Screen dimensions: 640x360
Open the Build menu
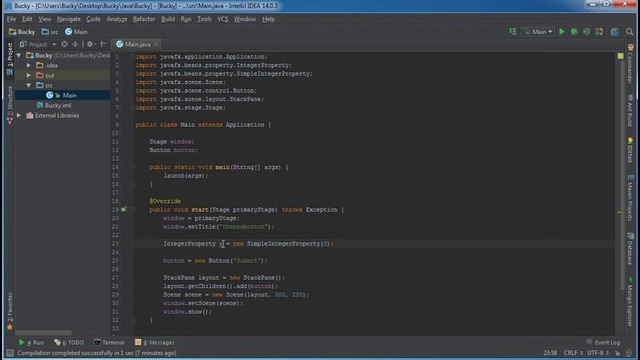pyautogui.click(x=168, y=19)
